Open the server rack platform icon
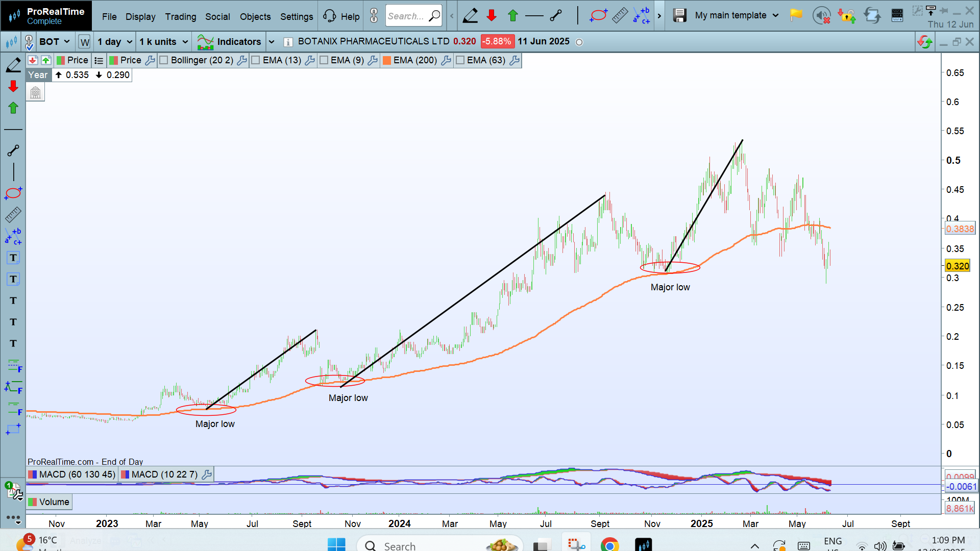980x551 pixels. (897, 16)
